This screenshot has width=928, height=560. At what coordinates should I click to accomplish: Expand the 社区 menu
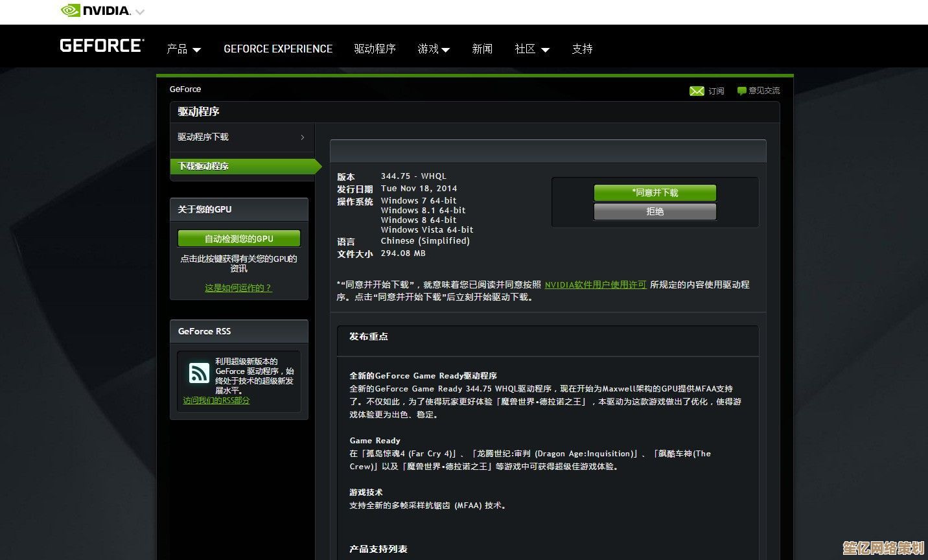pyautogui.click(x=532, y=49)
